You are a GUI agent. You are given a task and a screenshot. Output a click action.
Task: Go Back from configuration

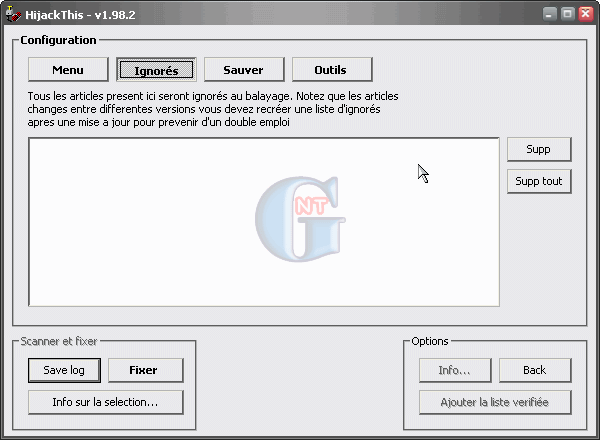[x=535, y=370]
